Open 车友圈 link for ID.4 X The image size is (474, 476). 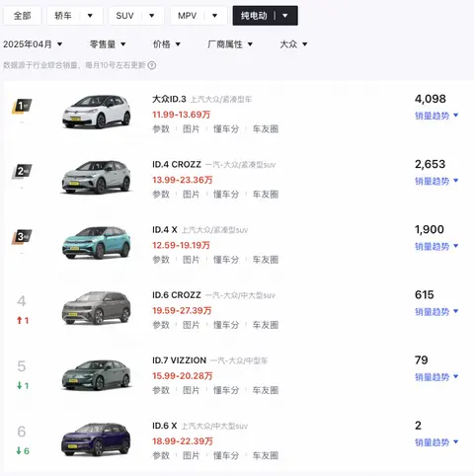point(266,260)
